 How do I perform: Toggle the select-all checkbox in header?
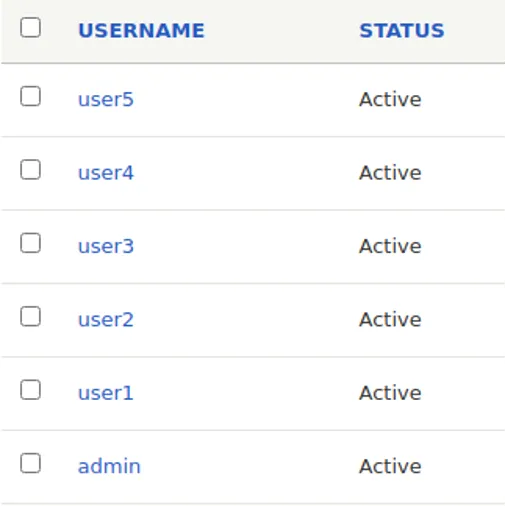coord(30,27)
